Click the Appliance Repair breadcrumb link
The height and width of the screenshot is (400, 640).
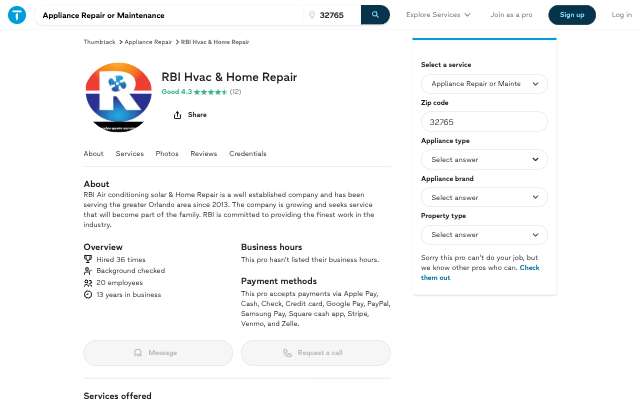tap(148, 42)
